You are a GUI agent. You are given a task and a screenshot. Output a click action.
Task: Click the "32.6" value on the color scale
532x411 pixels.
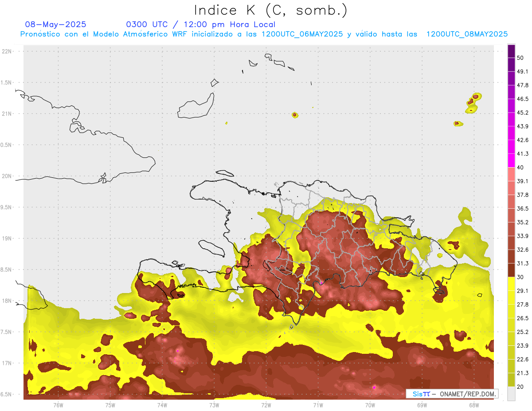[523, 250]
